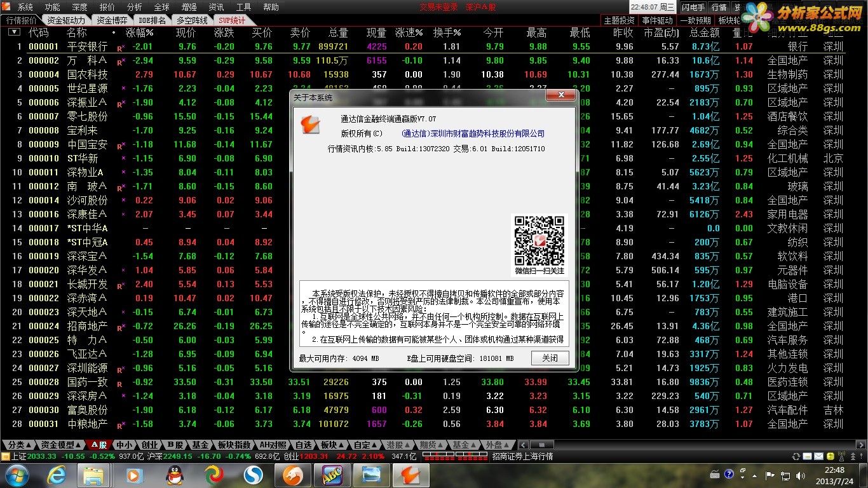Open the network icon in the system tray
The image size is (868, 488).
(x=785, y=475)
